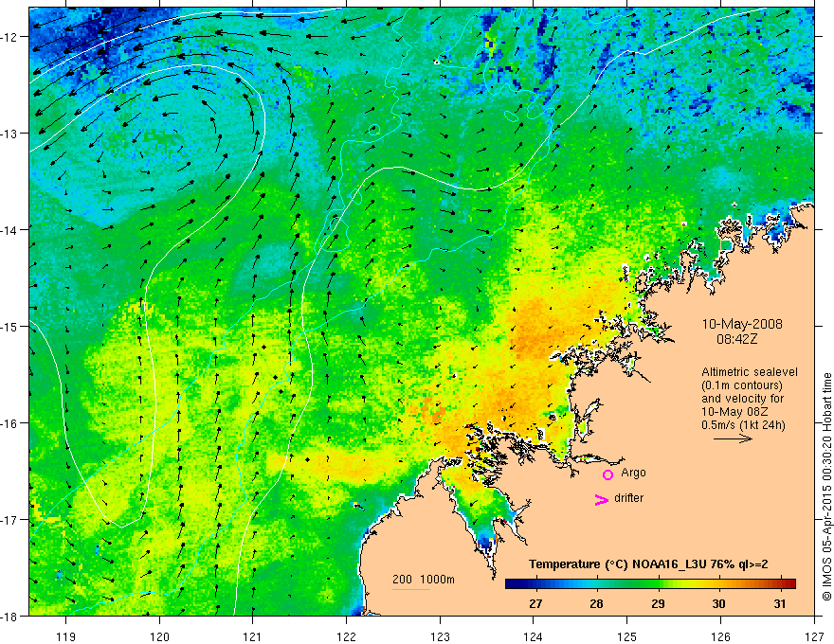Image resolution: width=834 pixels, height=644 pixels.
Task: Click the latitude axis label -14
Action: click(9, 230)
